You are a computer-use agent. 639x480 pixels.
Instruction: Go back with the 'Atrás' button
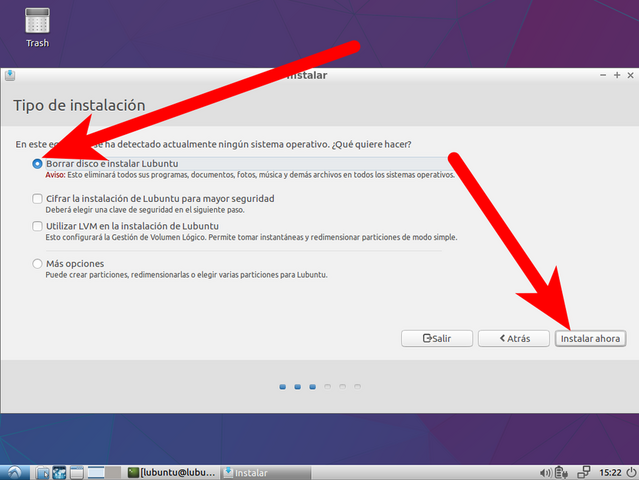[x=513, y=338]
